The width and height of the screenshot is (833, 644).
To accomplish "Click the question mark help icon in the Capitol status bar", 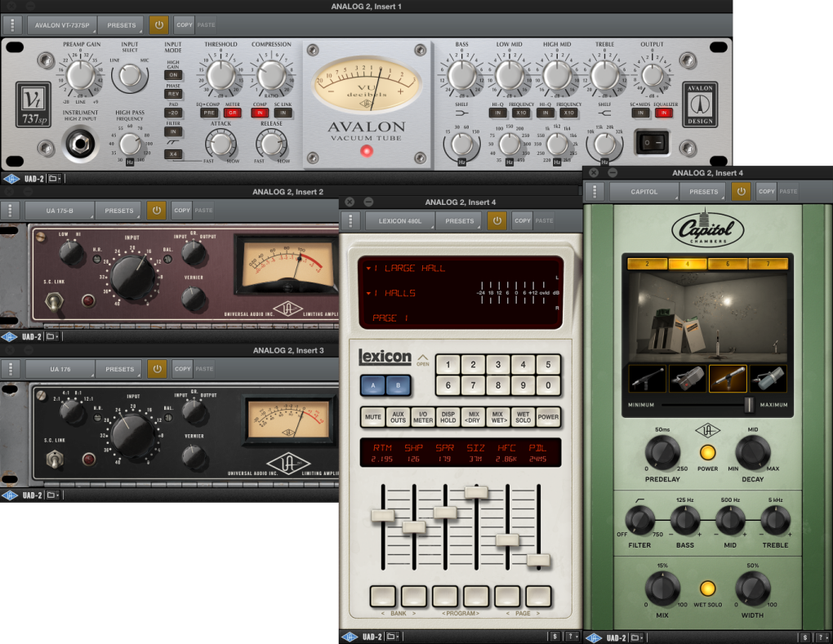I will tap(822, 637).
